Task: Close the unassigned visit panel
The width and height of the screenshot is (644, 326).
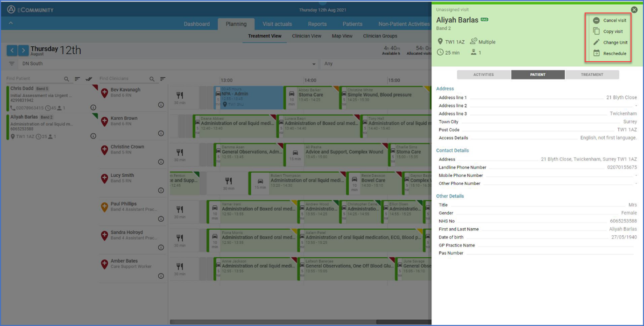Action: [x=634, y=10]
